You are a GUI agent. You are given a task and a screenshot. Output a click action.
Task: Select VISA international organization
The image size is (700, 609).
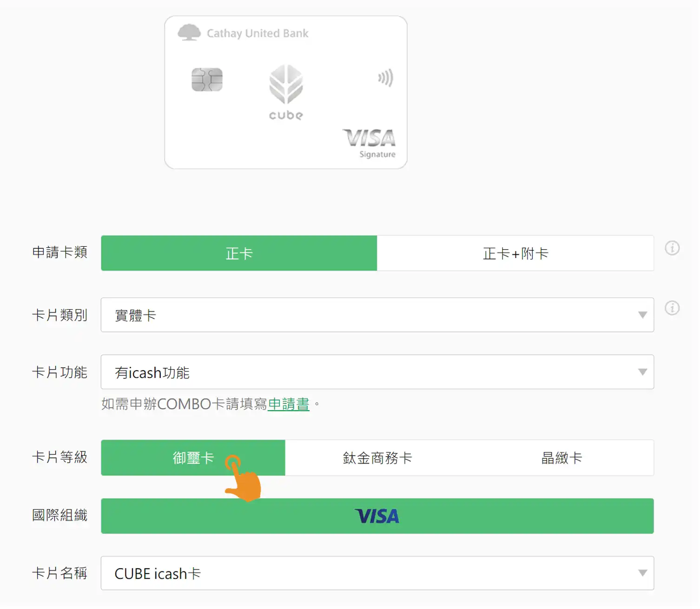[x=377, y=516]
